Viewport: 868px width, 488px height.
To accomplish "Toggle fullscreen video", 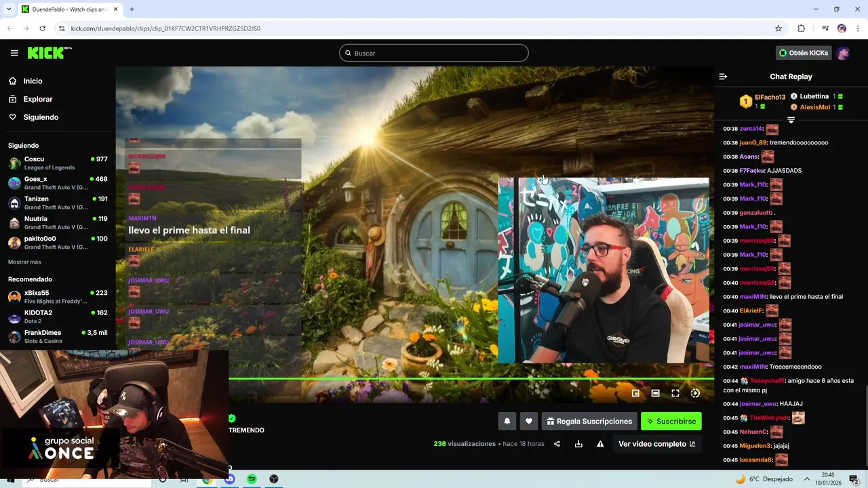I will click(x=675, y=393).
